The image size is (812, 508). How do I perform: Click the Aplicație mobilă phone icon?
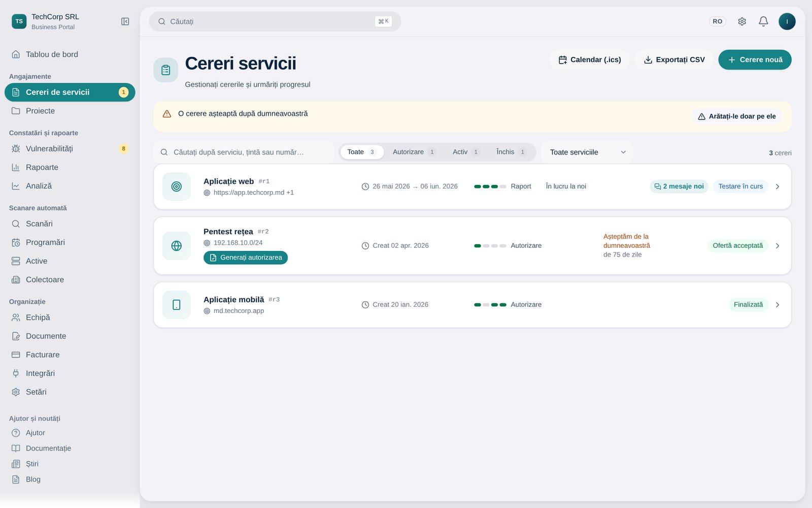pos(177,305)
